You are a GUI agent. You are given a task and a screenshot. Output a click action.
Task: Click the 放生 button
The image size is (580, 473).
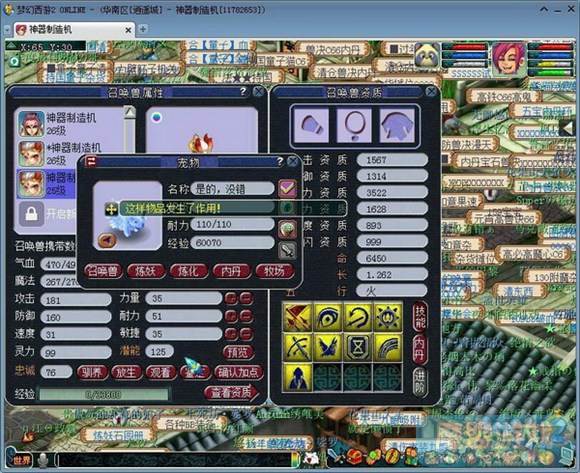pyautogui.click(x=126, y=372)
